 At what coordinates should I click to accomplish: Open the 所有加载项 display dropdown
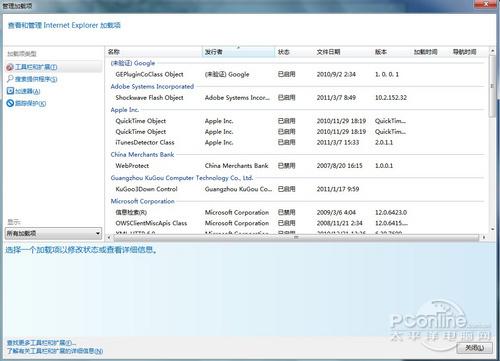(x=53, y=233)
